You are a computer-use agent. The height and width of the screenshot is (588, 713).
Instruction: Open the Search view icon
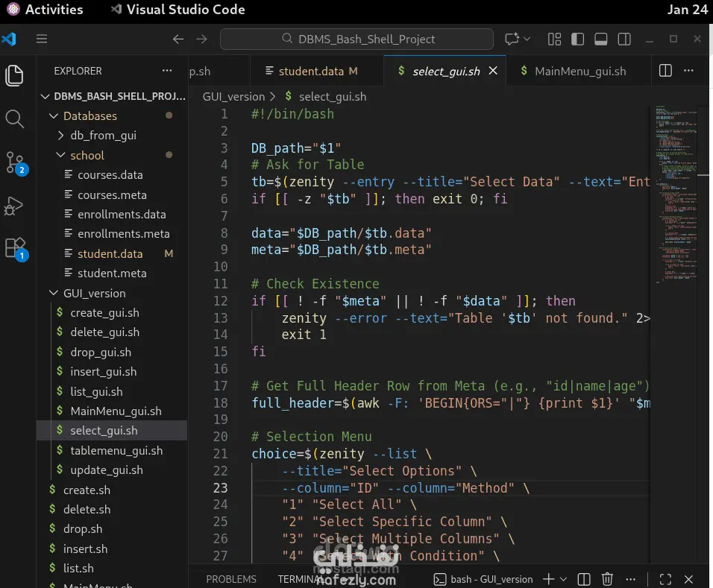tap(15, 118)
